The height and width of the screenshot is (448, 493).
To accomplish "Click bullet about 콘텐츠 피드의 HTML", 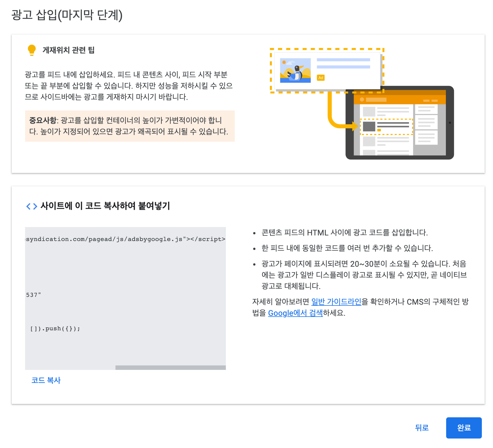I will (344, 232).
